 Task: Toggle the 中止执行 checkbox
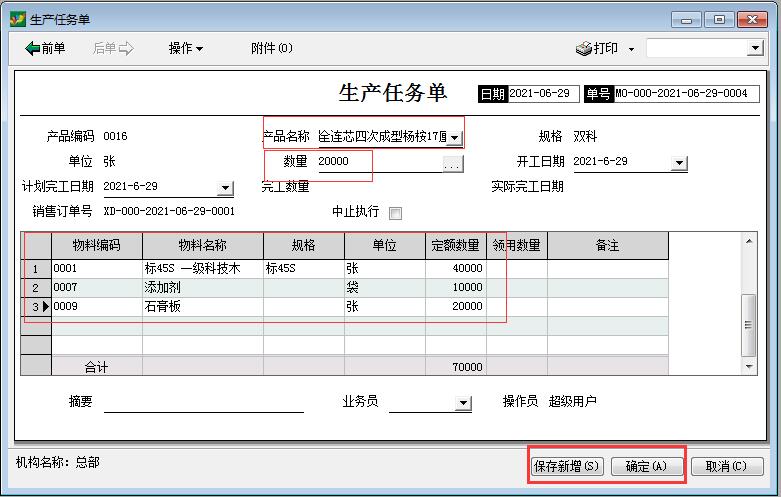[395, 213]
